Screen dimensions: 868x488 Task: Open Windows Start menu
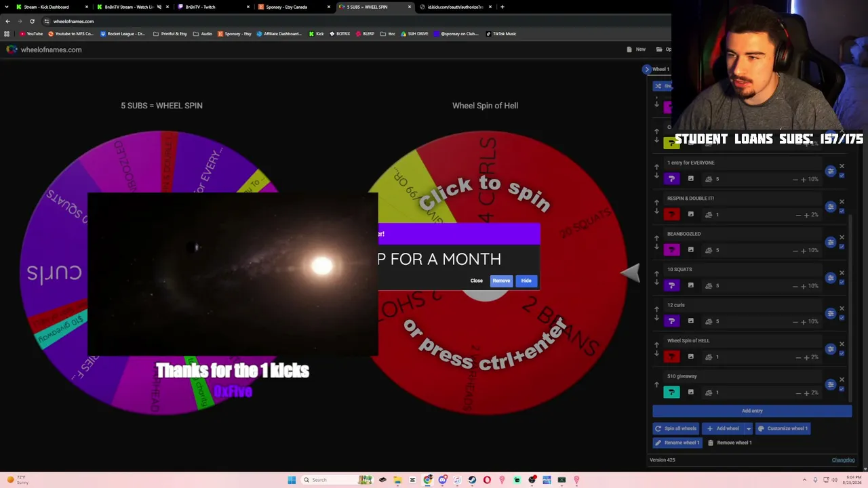pyautogui.click(x=292, y=480)
